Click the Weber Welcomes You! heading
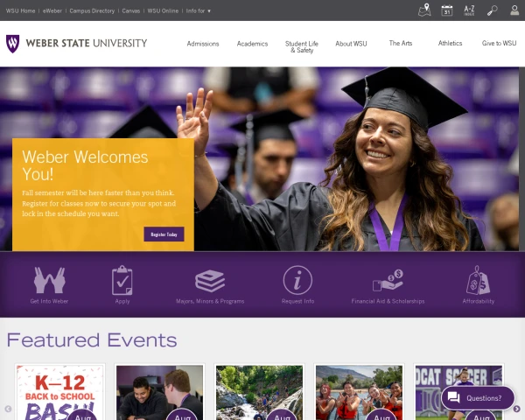The image size is (525, 420). (85, 165)
